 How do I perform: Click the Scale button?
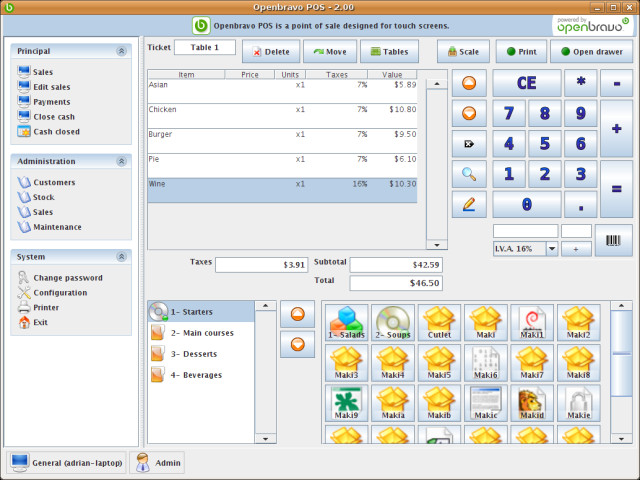(x=463, y=51)
